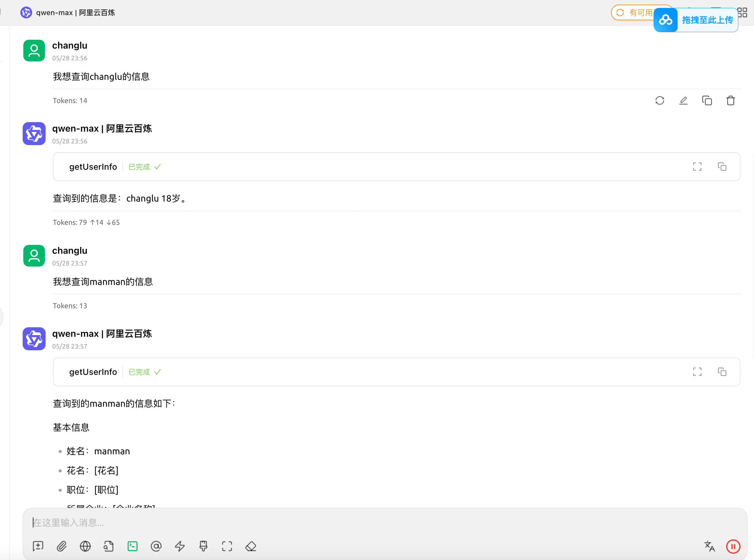Expand the first getUserInfo tool call block
This screenshot has height=560, width=754.
(x=396, y=166)
